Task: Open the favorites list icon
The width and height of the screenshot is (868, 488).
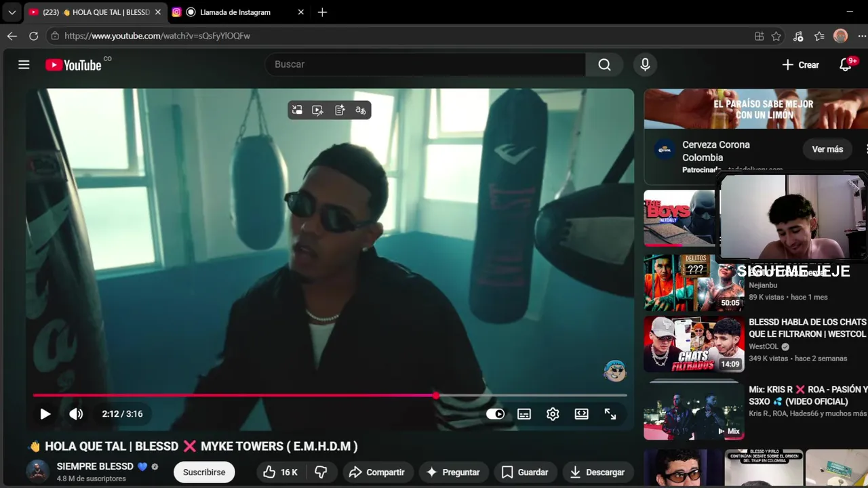Action: (x=819, y=36)
